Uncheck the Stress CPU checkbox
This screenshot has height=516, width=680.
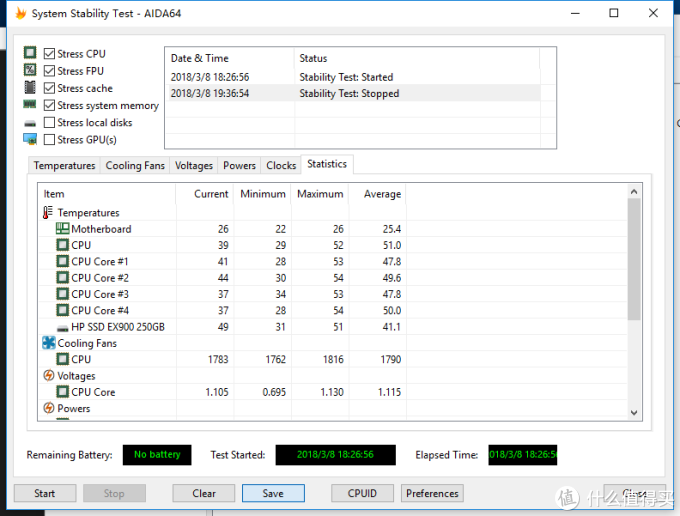click(x=49, y=53)
